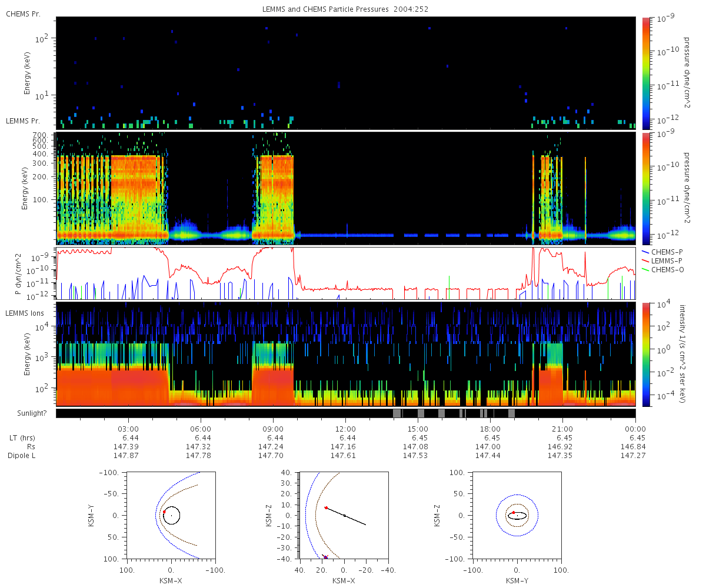Click the LEMMS pressure color scale bar
Viewport: 706px width, 588px height.
(x=645, y=188)
